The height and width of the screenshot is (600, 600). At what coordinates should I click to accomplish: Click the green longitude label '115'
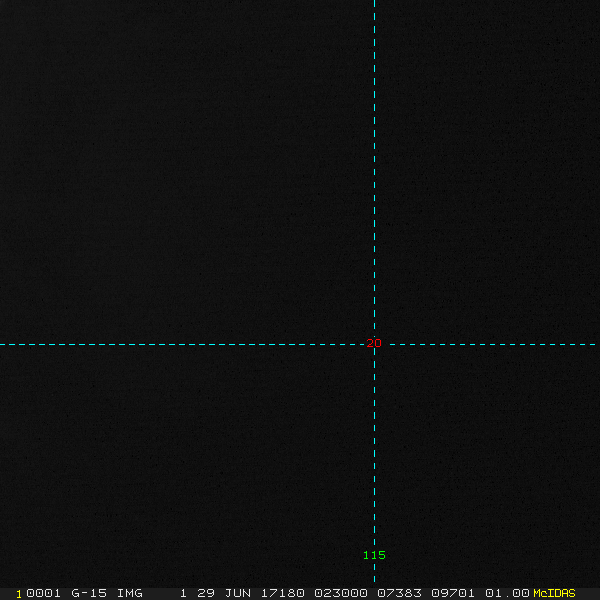[x=374, y=555]
